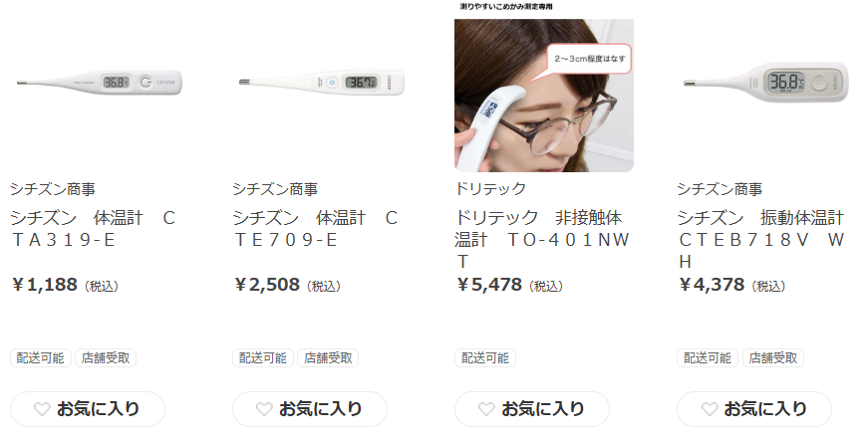The width and height of the screenshot is (868, 448).
Task: Add CTA319-E to お気に入り favorites
Action: coord(88,409)
